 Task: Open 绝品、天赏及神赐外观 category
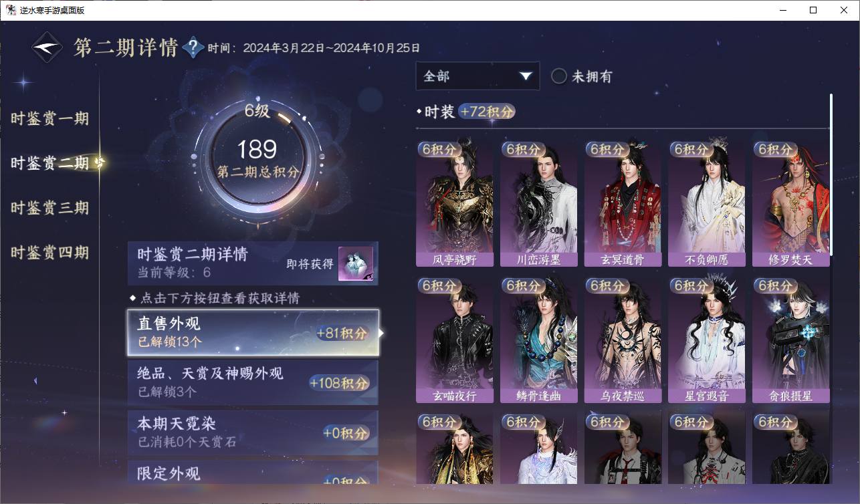tap(253, 382)
